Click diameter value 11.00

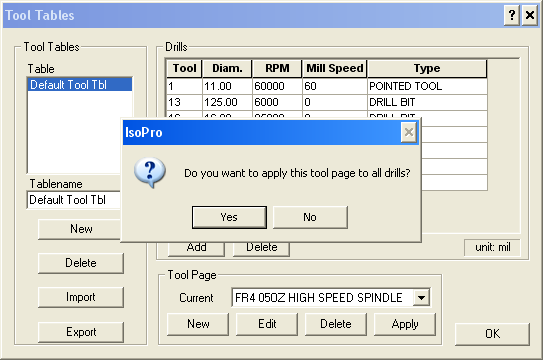coord(227,86)
